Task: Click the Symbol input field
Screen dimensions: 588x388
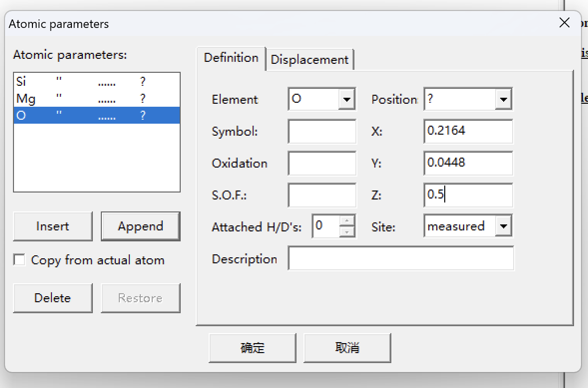Action: tap(322, 132)
